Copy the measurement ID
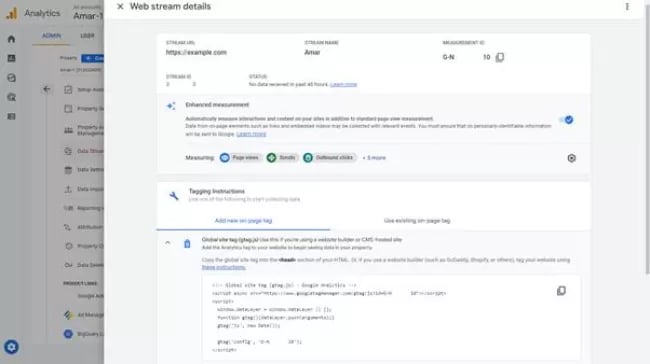The height and width of the screenshot is (364, 650). point(500,57)
